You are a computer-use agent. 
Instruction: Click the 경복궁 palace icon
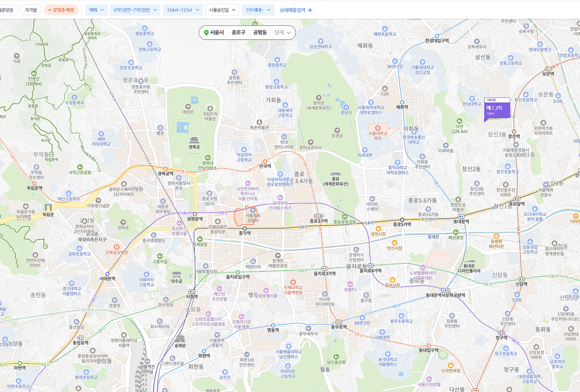point(194,140)
